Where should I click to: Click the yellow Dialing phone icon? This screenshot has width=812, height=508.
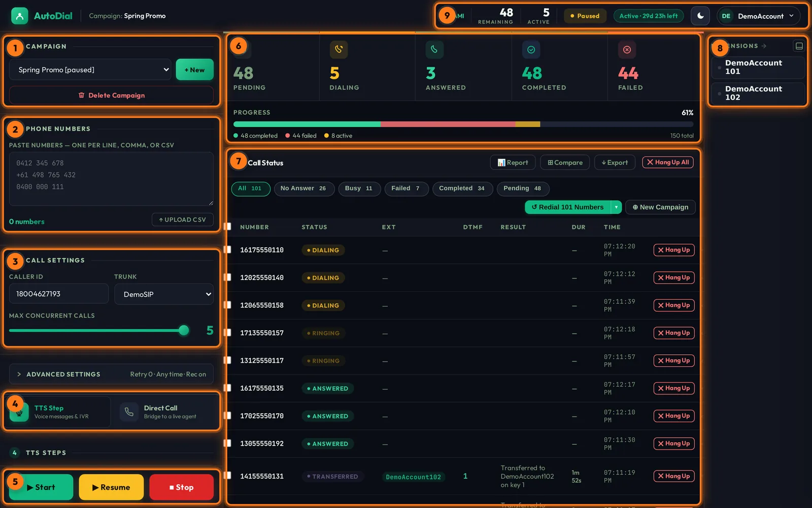(339, 49)
